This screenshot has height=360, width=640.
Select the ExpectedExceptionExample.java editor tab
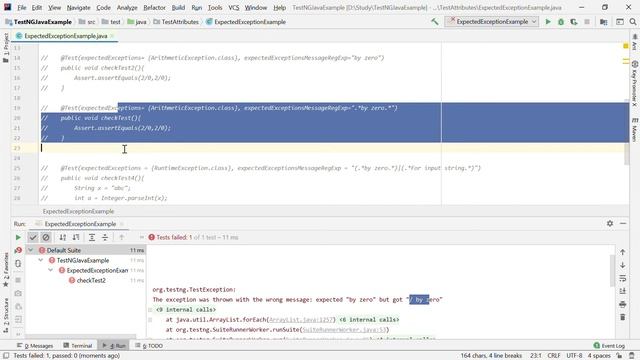tap(65, 36)
